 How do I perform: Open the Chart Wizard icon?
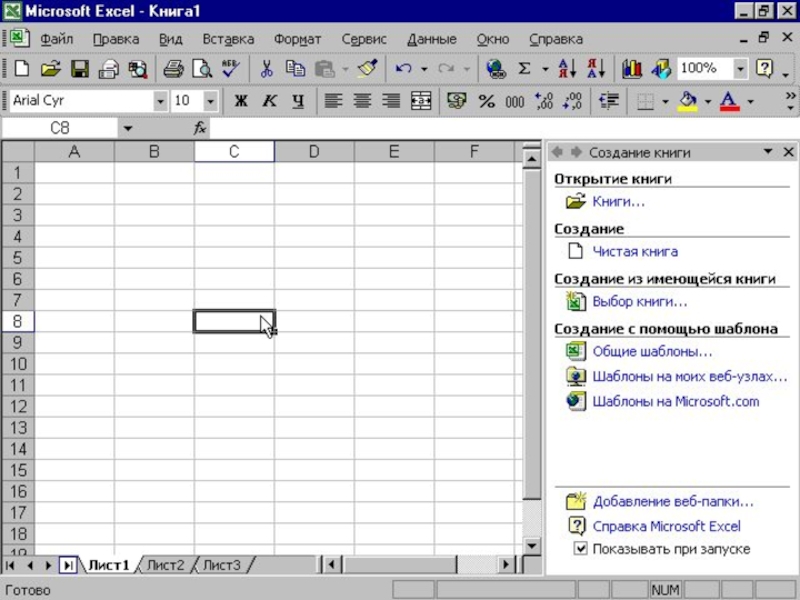[632, 69]
